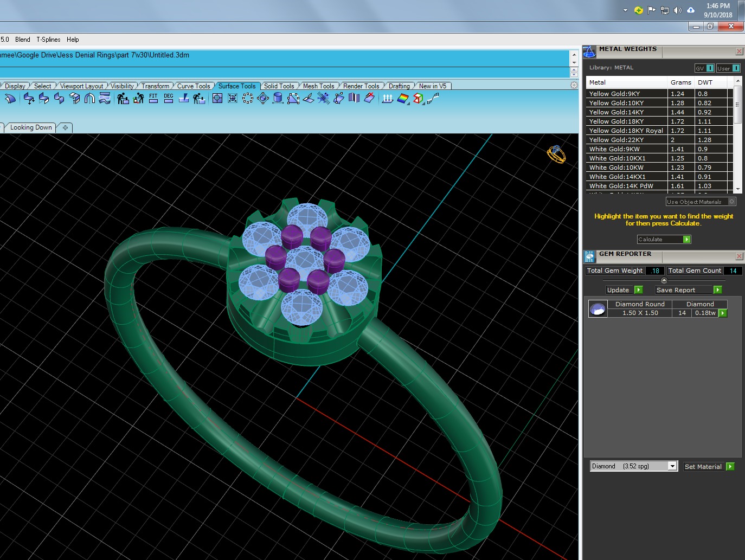
Task: Add a new viewport tab with plus
Action: 65,127
